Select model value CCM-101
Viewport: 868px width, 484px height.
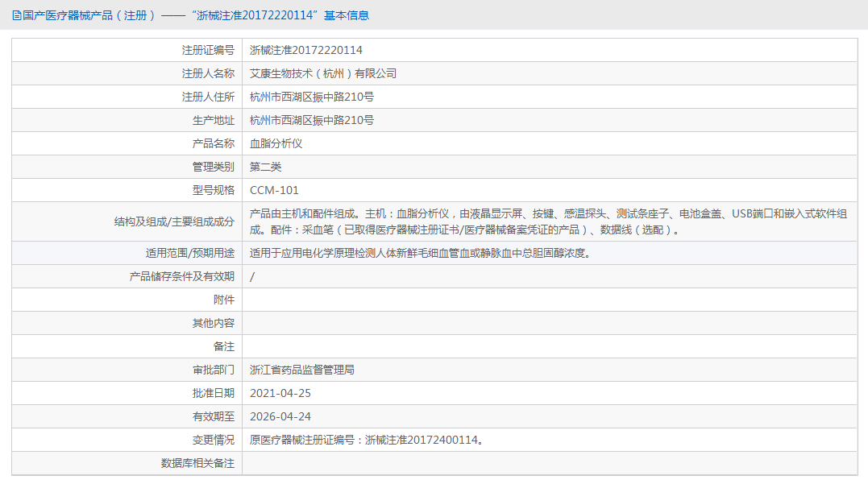pos(274,190)
